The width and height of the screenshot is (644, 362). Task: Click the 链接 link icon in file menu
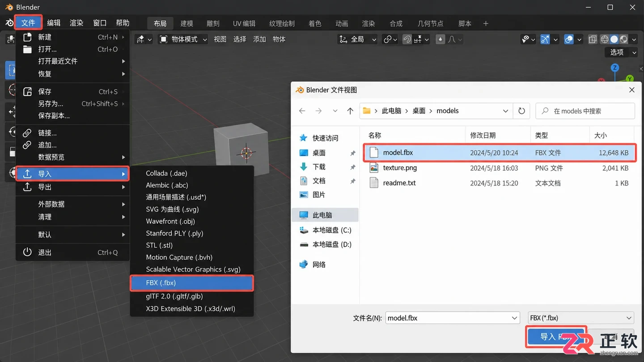click(27, 133)
